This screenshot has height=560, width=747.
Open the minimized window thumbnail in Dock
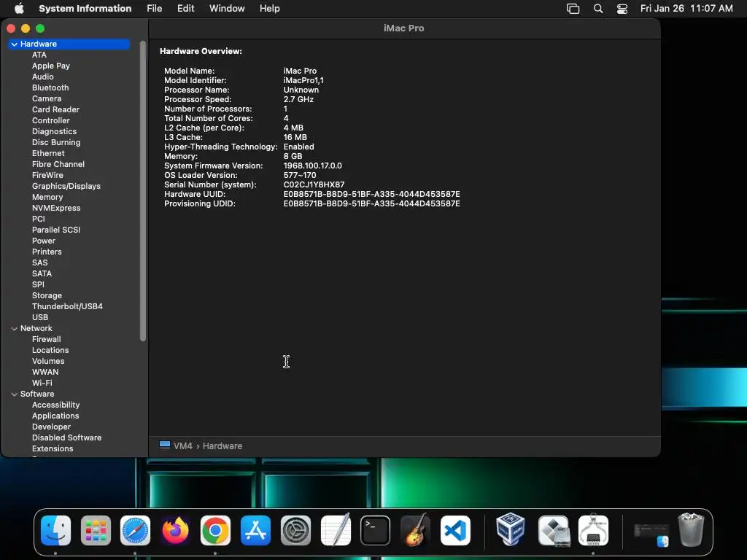point(651,534)
